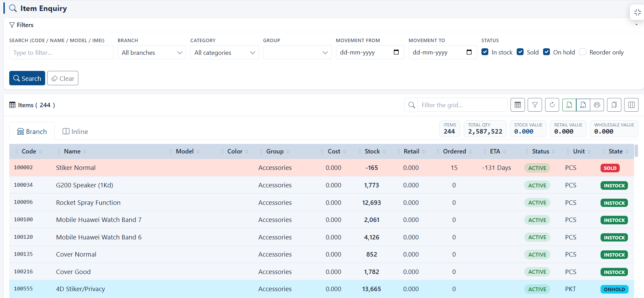Sort by the ETA column arrows
The height and width of the screenshot is (298, 644).
(505, 152)
